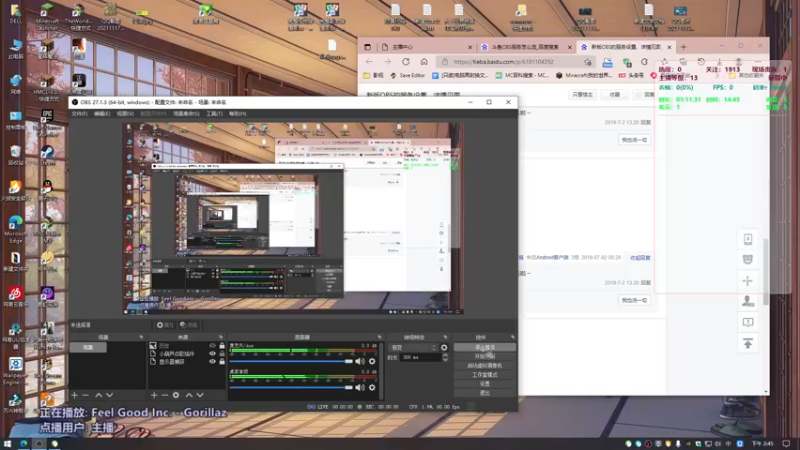Open the Tools menu in OBS

coord(214,114)
